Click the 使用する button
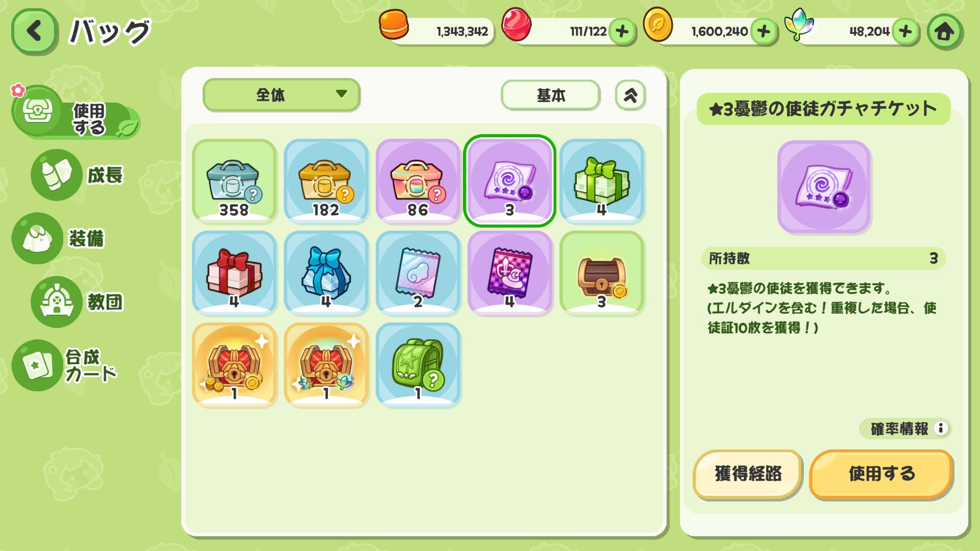Screen dimensions: 980x551 pyautogui.click(x=881, y=474)
